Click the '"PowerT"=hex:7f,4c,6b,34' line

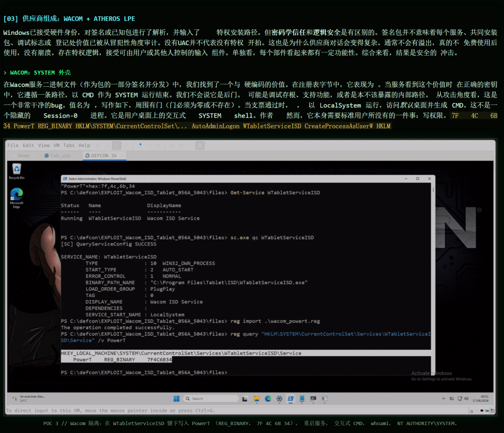point(98,186)
